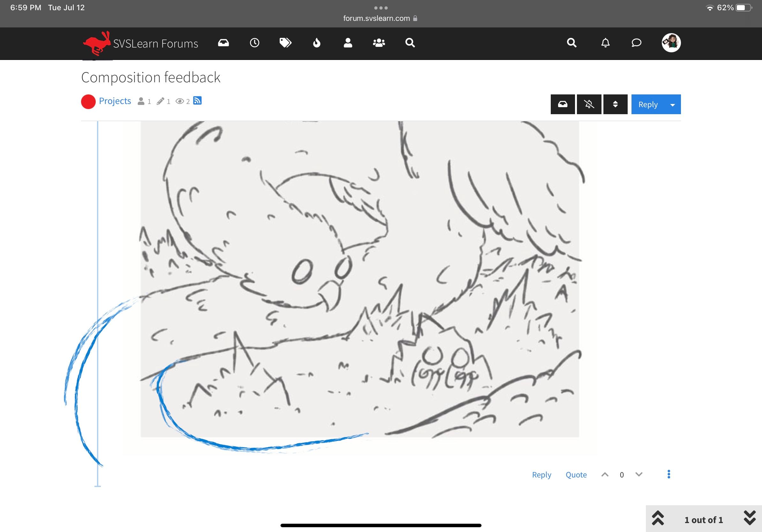Open the Users icon in navbar

click(348, 43)
